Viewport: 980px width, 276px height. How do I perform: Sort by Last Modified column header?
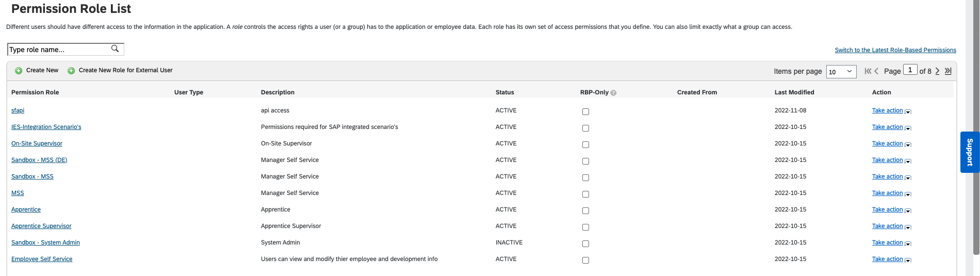point(794,92)
